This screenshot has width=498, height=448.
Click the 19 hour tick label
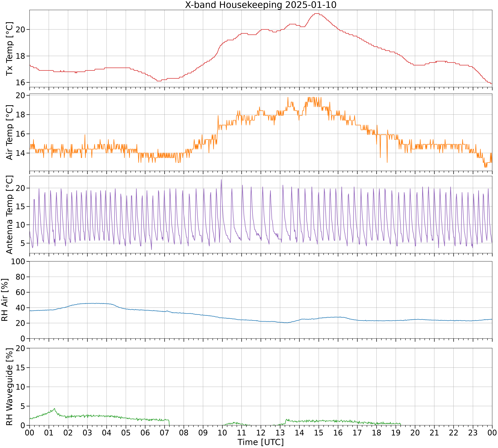point(396,433)
